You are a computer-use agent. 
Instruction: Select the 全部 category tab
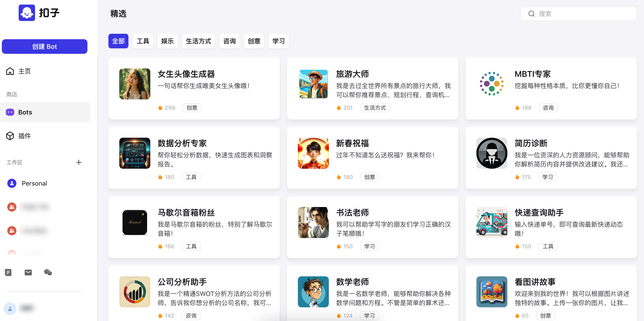(x=118, y=41)
